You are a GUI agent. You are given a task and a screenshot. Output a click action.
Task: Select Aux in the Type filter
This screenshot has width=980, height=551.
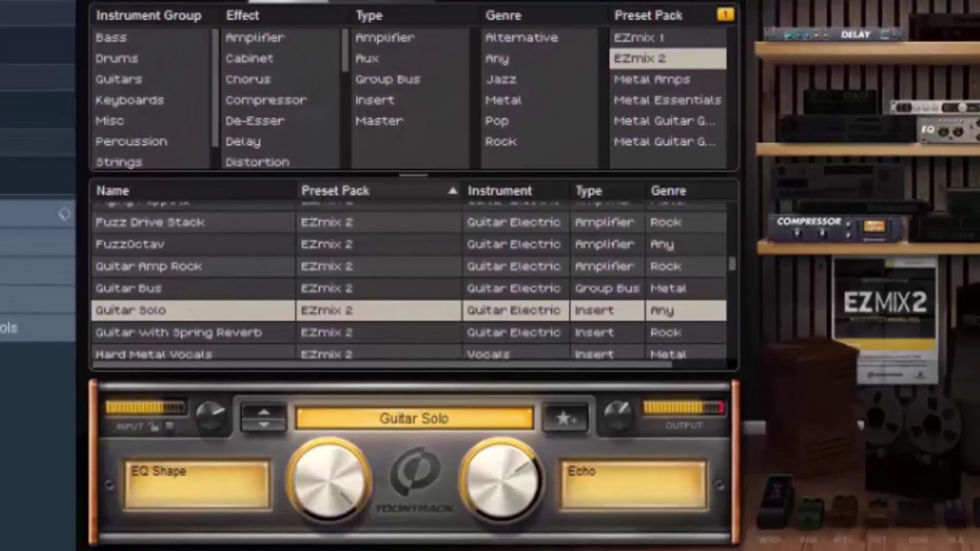pos(367,58)
